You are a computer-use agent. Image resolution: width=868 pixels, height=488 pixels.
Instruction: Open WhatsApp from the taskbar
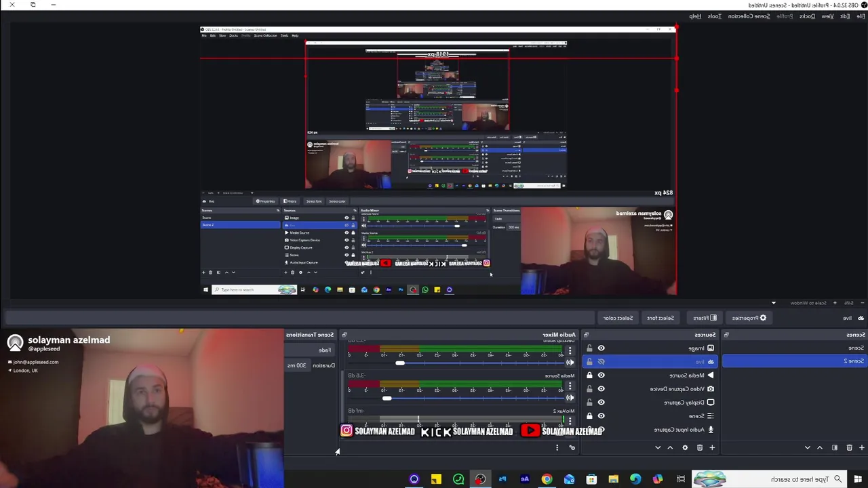click(x=458, y=479)
